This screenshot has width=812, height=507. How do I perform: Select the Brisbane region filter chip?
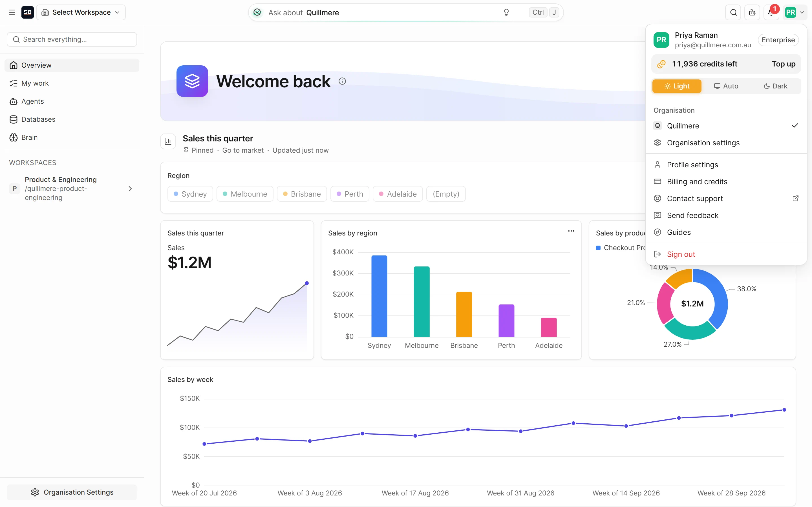(302, 194)
